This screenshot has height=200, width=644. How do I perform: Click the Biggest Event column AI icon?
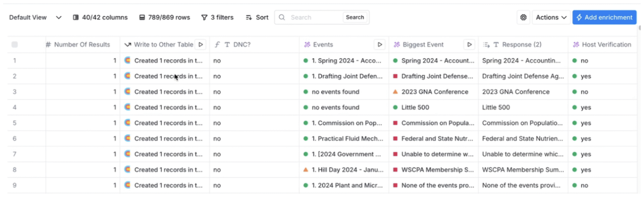(x=396, y=45)
